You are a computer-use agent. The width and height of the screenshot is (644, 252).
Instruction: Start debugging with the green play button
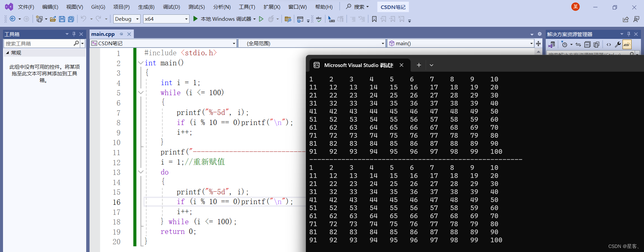click(196, 19)
